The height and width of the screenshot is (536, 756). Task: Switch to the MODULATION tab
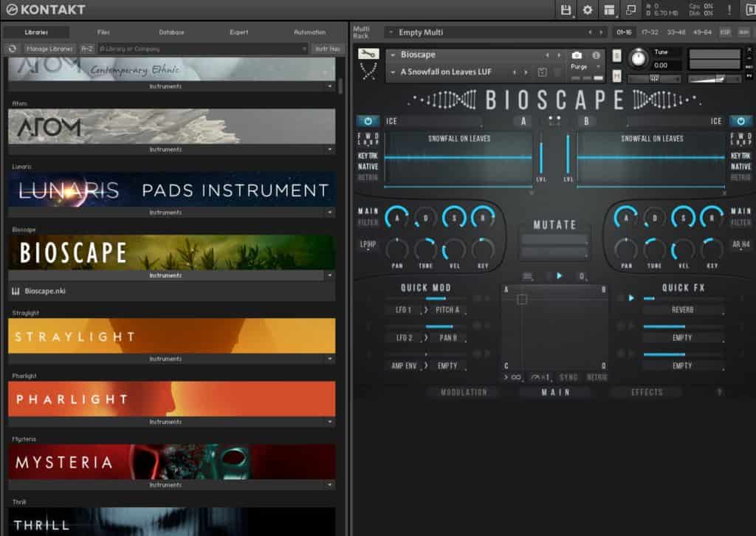464,392
